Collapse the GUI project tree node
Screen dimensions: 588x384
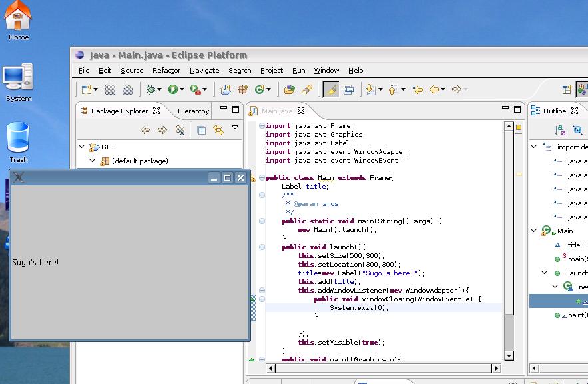(81, 147)
